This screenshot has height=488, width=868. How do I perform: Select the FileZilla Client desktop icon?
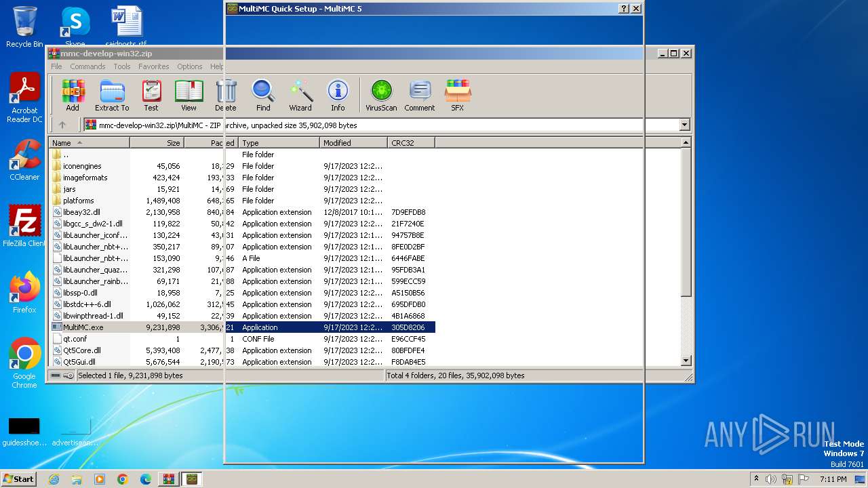24,226
